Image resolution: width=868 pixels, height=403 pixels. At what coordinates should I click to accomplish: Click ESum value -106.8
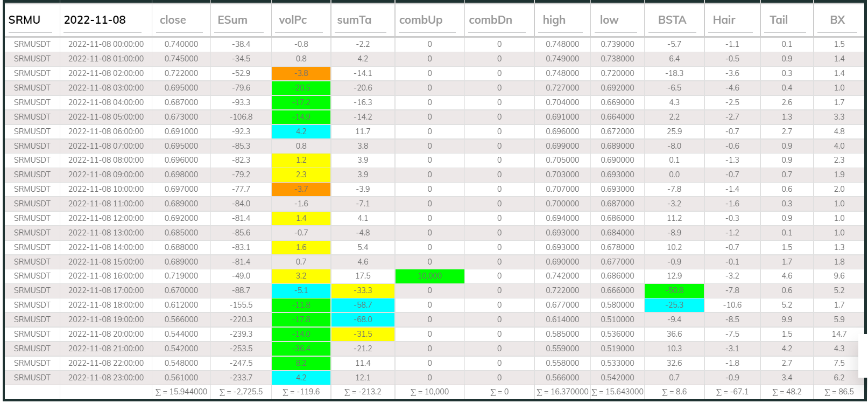point(241,117)
